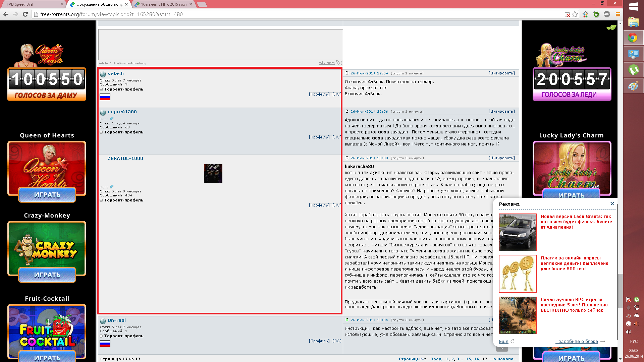Click the globe icon next to сергей1380
Screen dimensions: 644x362
click(x=103, y=112)
